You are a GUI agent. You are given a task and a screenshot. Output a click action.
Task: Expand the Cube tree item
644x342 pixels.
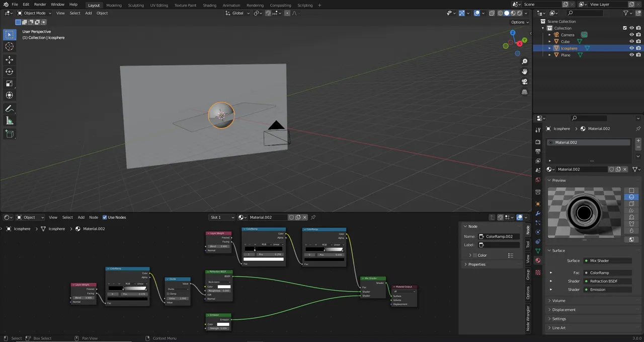pyautogui.click(x=549, y=41)
